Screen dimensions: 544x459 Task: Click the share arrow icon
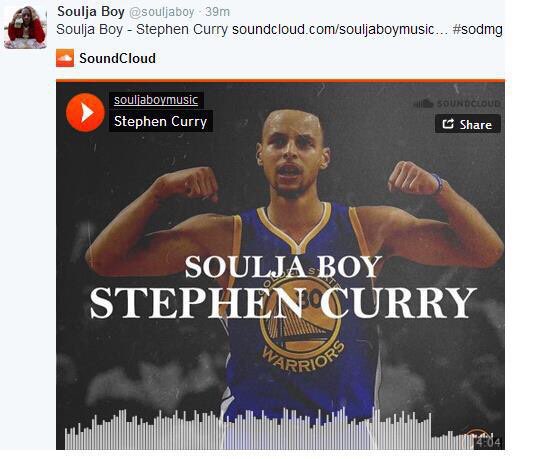click(x=448, y=124)
